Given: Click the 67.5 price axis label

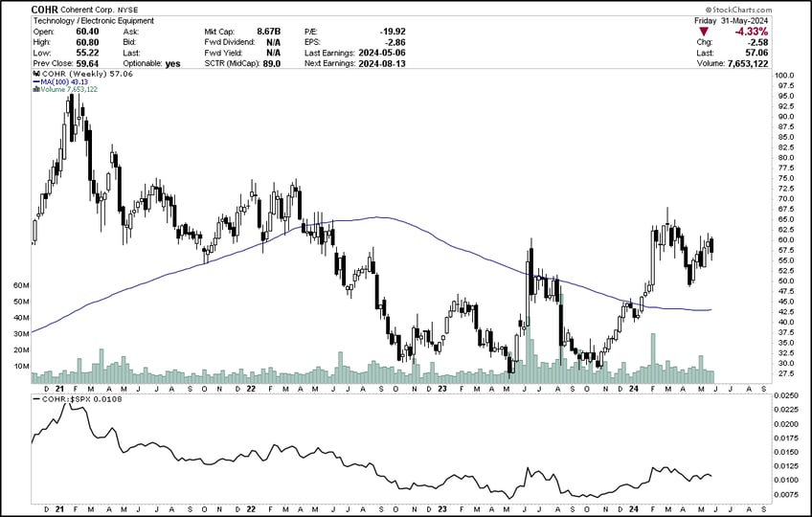Looking at the screenshot, I should point(784,210).
